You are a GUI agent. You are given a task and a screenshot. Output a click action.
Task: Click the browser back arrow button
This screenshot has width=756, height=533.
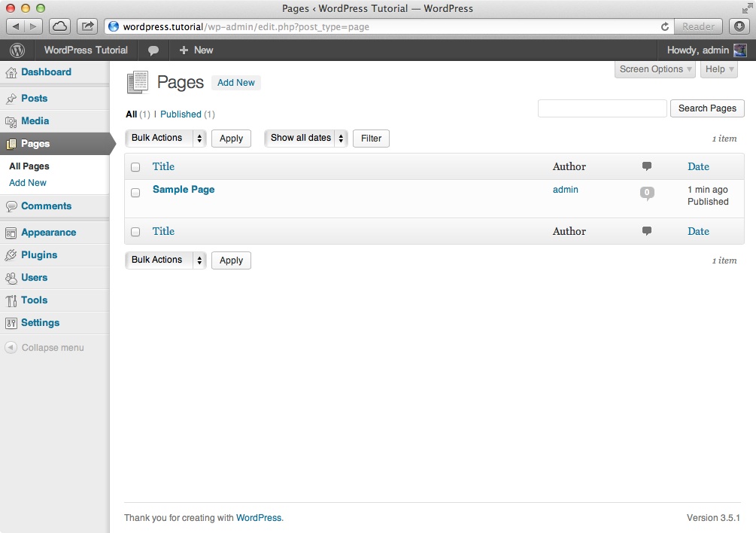click(x=16, y=26)
